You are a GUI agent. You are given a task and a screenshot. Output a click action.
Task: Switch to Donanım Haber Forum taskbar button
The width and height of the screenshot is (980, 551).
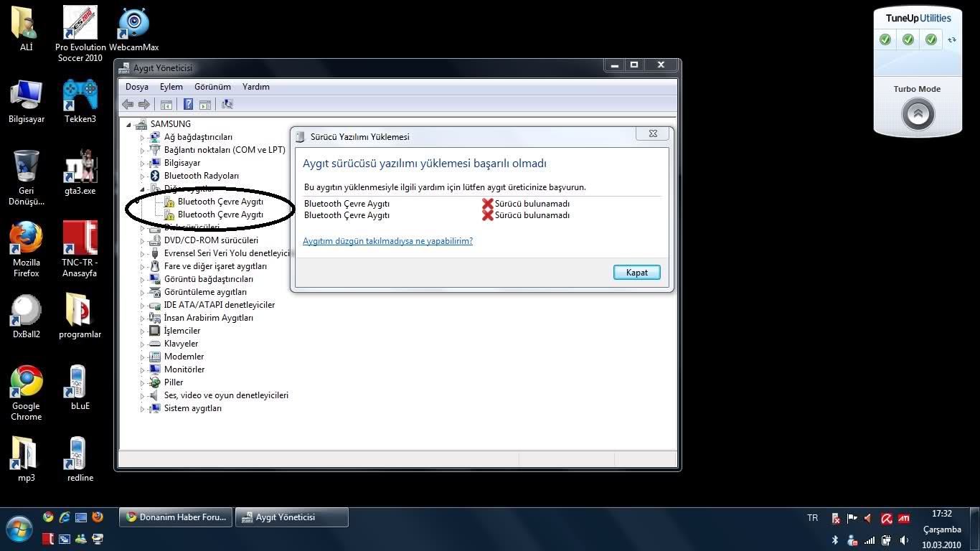tap(176, 517)
